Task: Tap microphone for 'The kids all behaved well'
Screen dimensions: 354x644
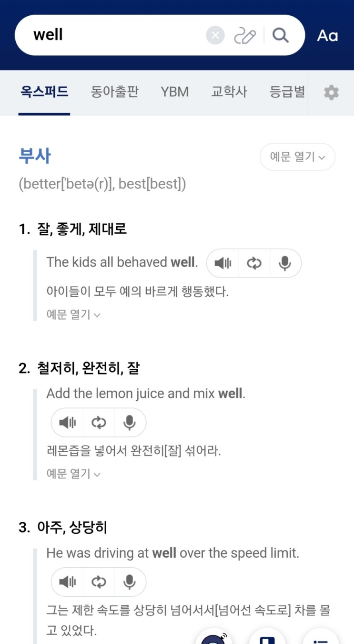Action: pyautogui.click(x=285, y=263)
